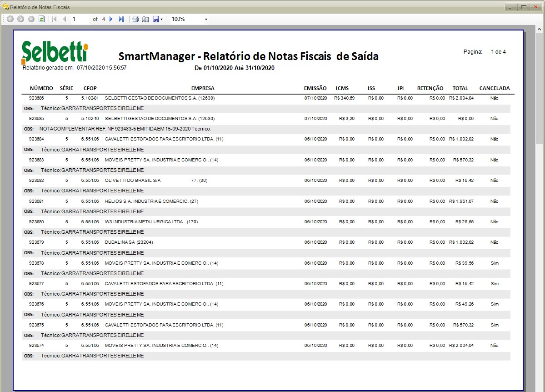Screen dimensions: 545x392
Task: Minimize the Relatório de Notas Fiscais window
Action: coord(510,7)
